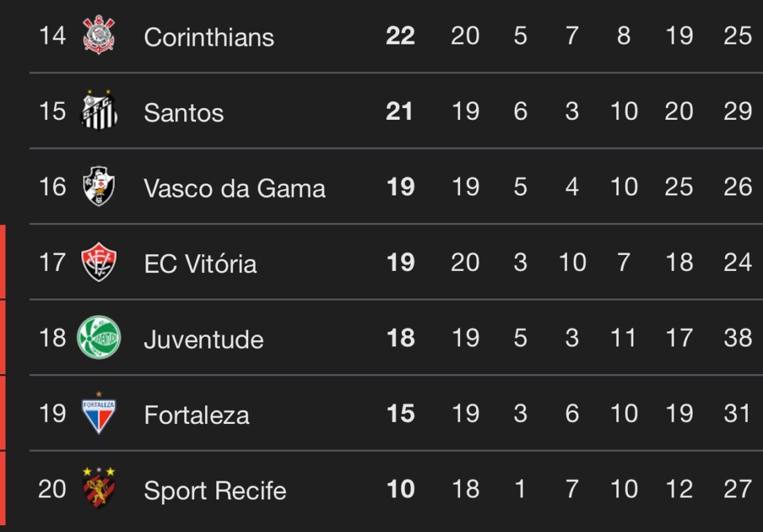The image size is (763, 532).
Task: Select Sport Recife's bold 10 points
Action: 401,489
